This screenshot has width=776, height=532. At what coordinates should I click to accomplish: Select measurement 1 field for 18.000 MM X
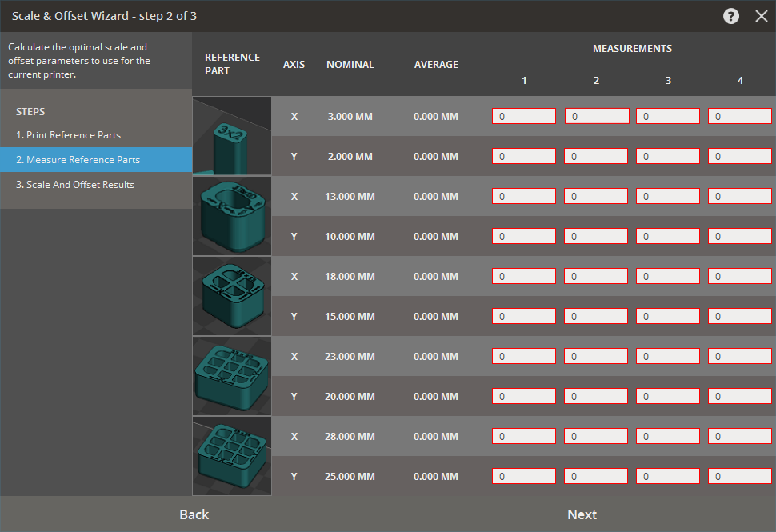tap(524, 277)
